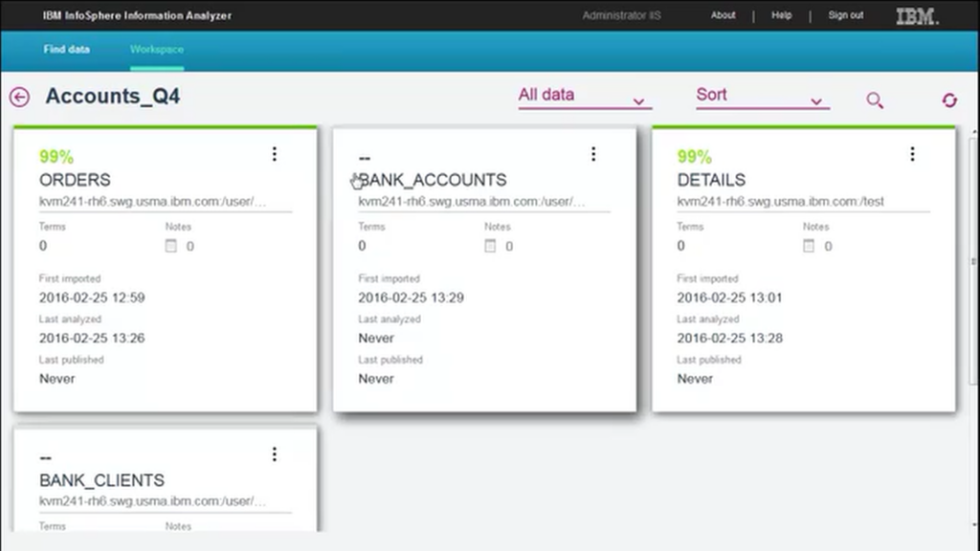
Task: Click the notes icon on DETAILS card
Action: 809,246
